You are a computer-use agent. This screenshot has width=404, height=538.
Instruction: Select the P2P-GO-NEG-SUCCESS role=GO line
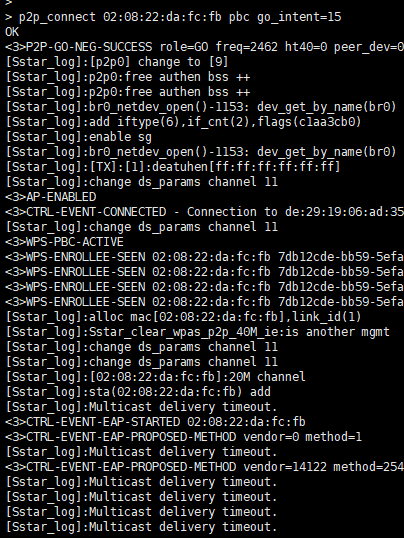205,47
